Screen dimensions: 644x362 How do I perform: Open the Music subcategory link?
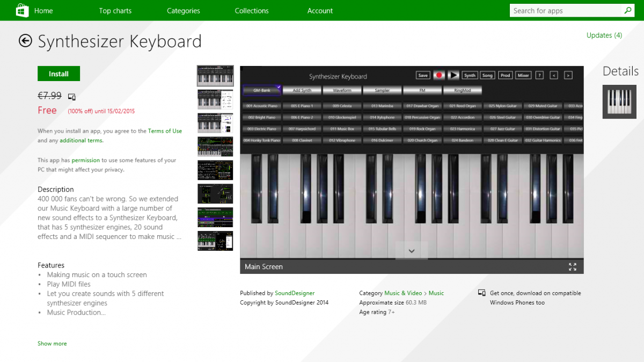coord(436,293)
